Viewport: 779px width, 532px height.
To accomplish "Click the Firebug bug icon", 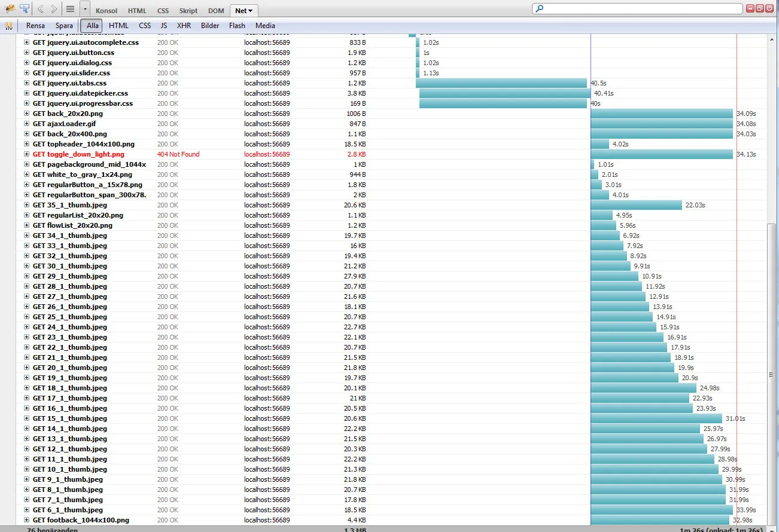I will click(x=10, y=9).
